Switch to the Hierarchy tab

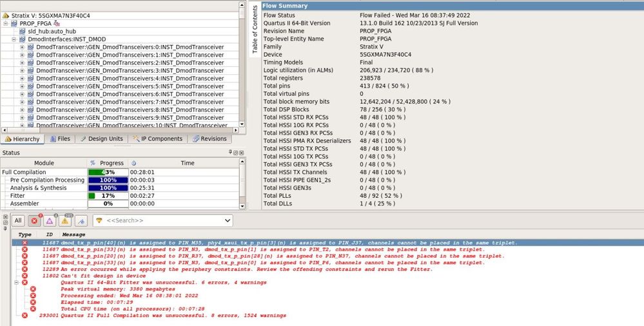[x=22, y=139]
